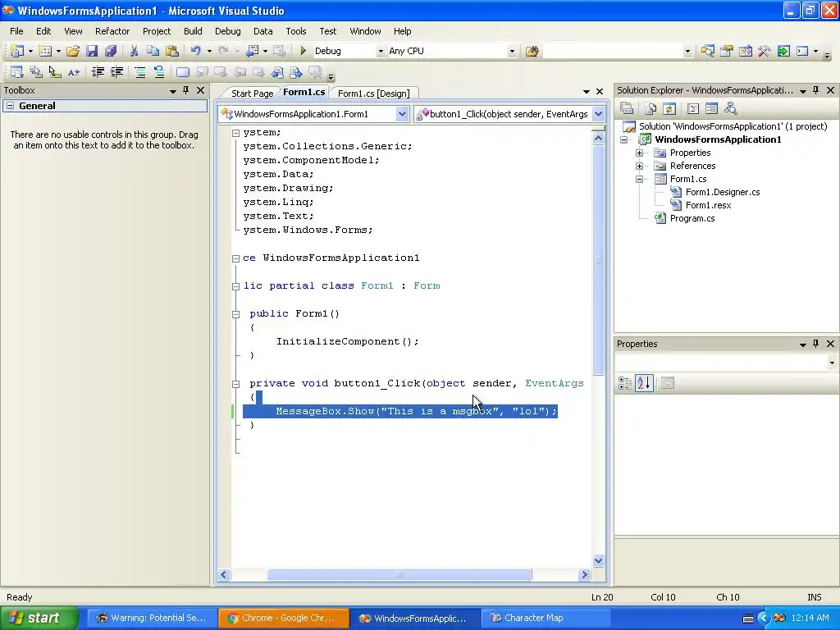Click the Uncomment Selected Lines icon
840x630 pixels.
(x=158, y=72)
